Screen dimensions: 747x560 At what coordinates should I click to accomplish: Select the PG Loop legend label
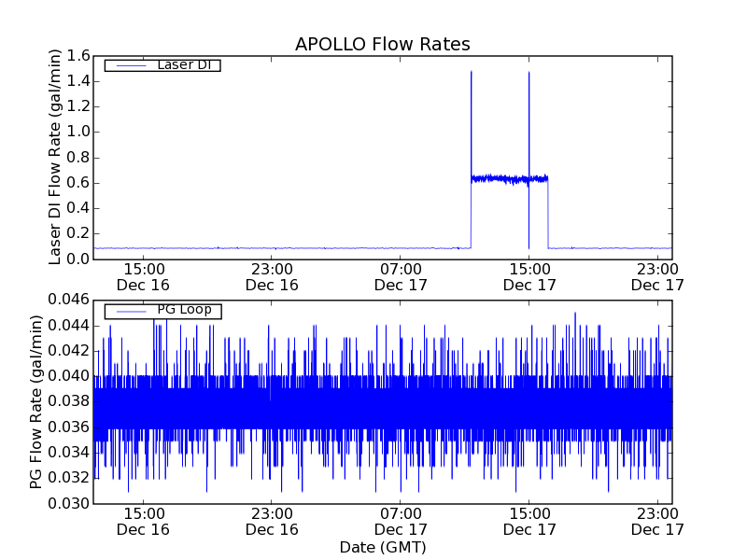click(184, 310)
